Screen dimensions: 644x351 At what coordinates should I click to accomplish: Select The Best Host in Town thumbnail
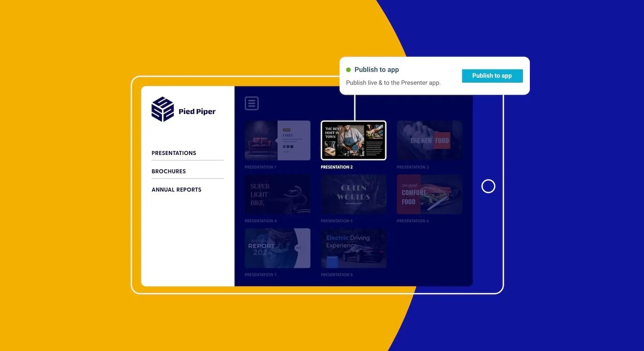click(353, 140)
